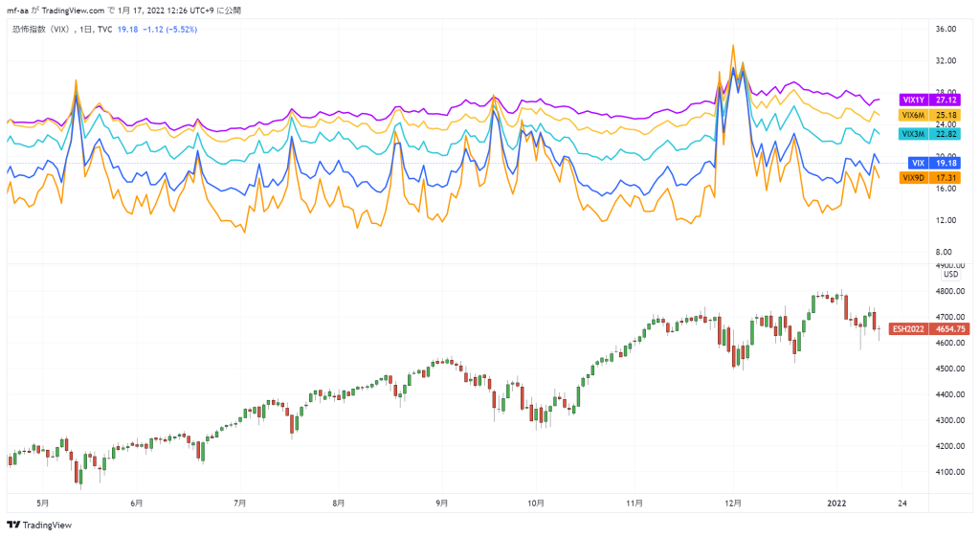This screenshot has width=980, height=537.
Task: Select the purple VIX1Y 27.12 price label
Action: pos(930,100)
